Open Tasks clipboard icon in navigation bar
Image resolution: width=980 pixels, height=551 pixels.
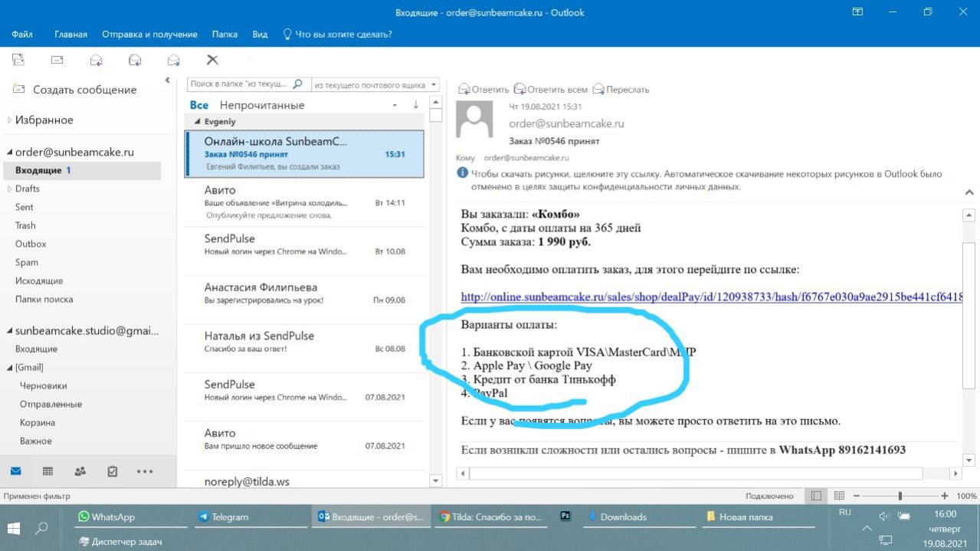click(113, 471)
